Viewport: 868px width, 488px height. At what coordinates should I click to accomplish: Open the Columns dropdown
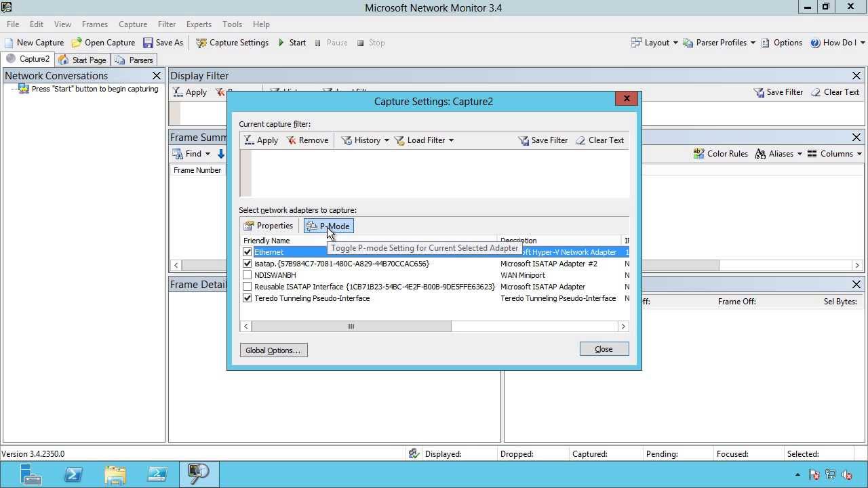pos(835,154)
